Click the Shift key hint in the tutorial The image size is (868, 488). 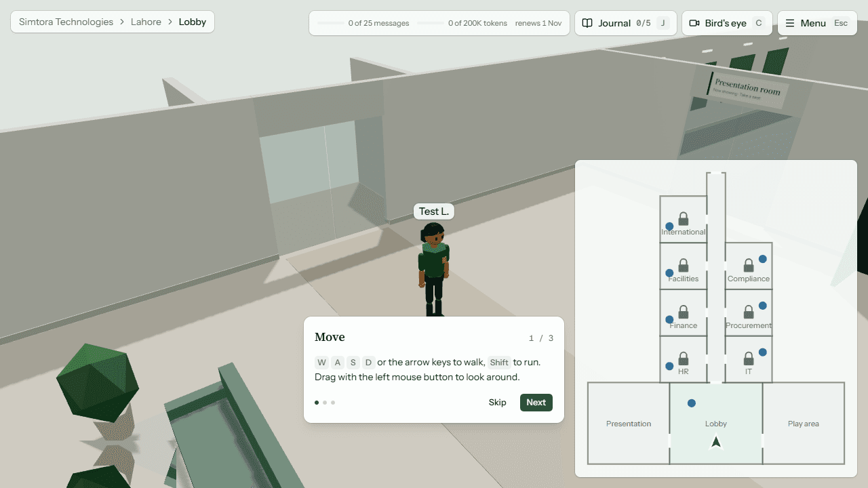coord(499,363)
